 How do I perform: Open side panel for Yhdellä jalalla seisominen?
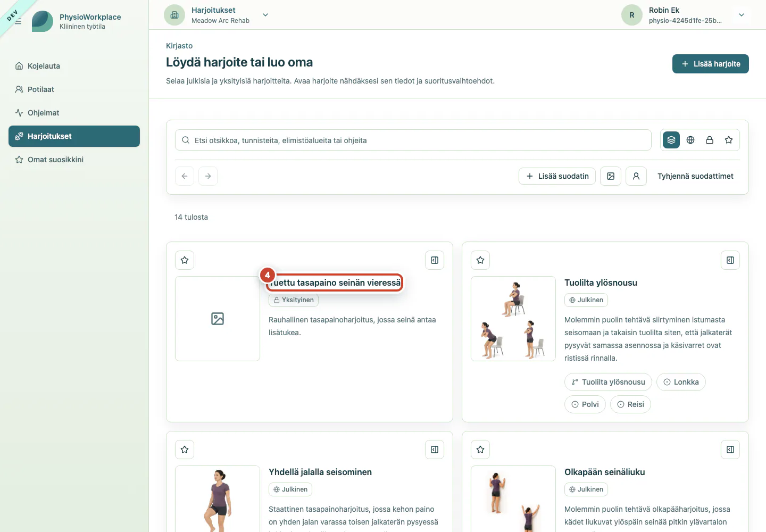435,450
